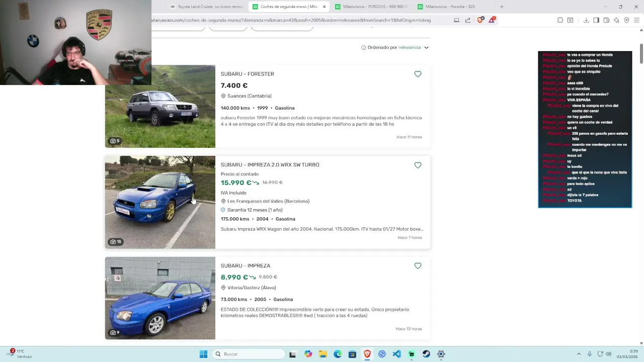Click the cast/screen icon in address bar

click(456, 20)
